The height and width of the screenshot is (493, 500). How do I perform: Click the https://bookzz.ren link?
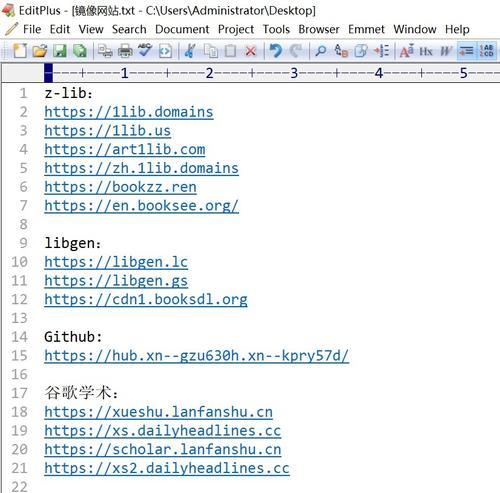[x=120, y=187]
